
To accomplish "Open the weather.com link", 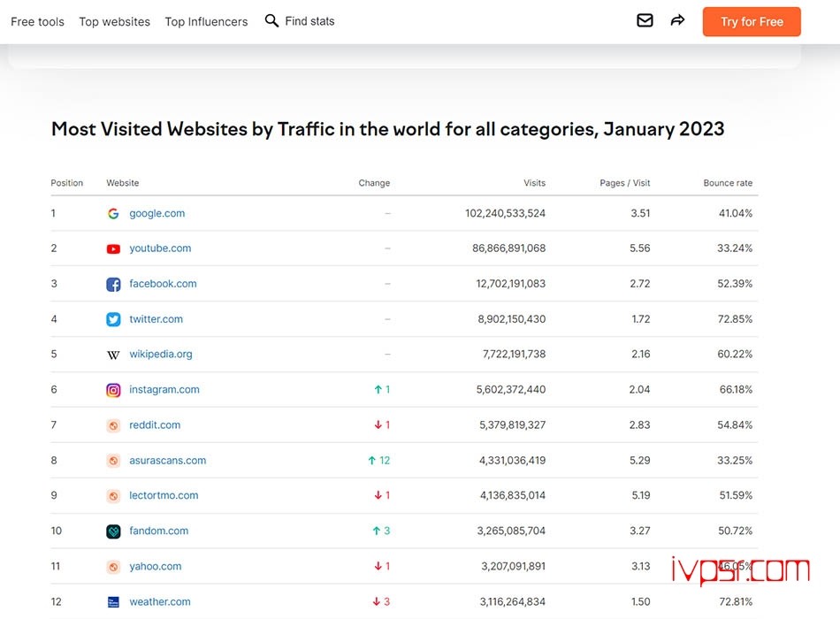I will 160,601.
